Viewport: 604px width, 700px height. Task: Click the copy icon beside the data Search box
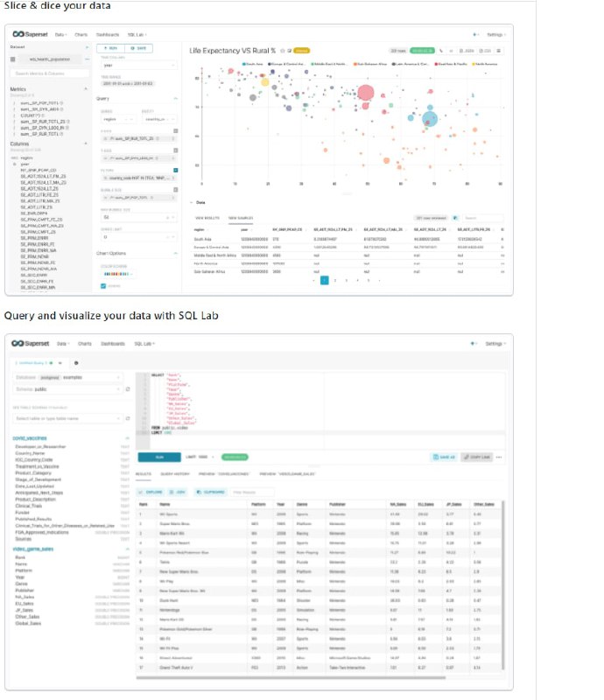pyautogui.click(x=455, y=218)
